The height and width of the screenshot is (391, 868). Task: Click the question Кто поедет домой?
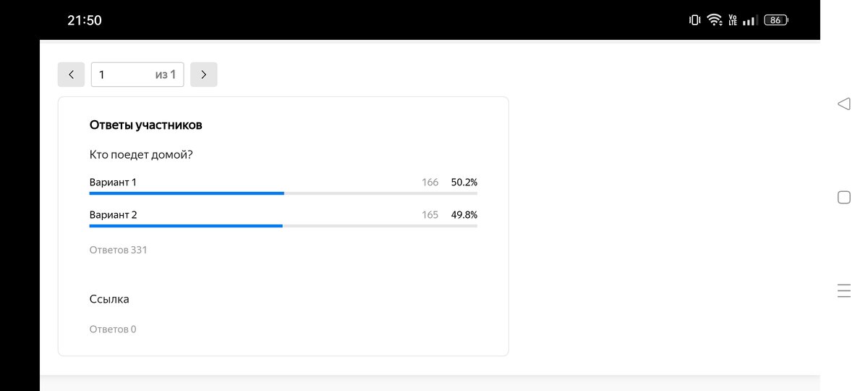pos(141,155)
